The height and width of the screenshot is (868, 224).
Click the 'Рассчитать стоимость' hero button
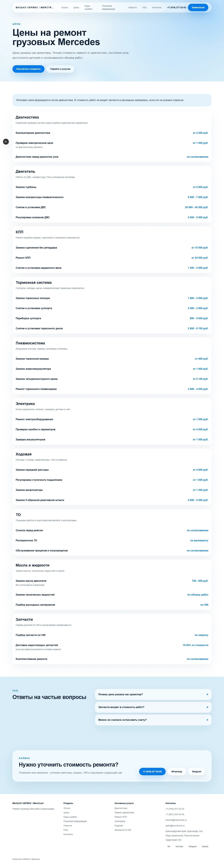pos(28,69)
